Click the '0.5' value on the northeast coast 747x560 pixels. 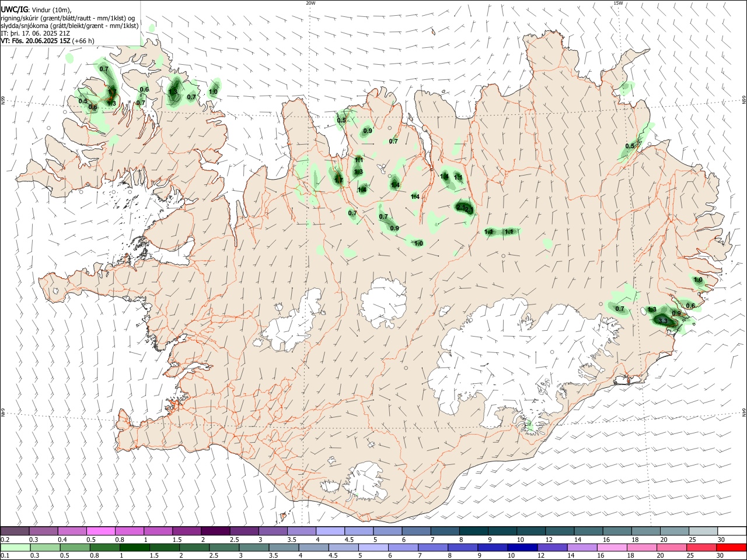(630, 146)
